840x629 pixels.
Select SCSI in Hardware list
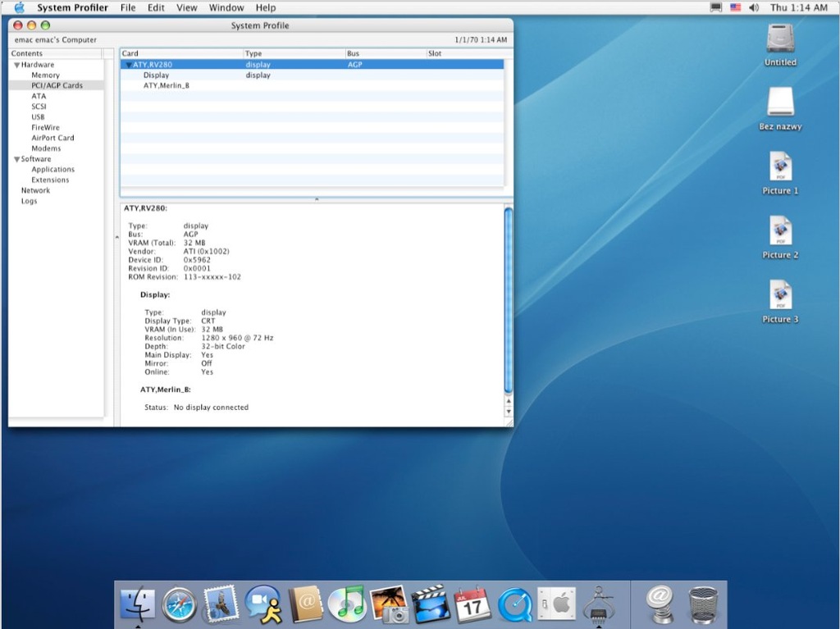pyautogui.click(x=39, y=106)
